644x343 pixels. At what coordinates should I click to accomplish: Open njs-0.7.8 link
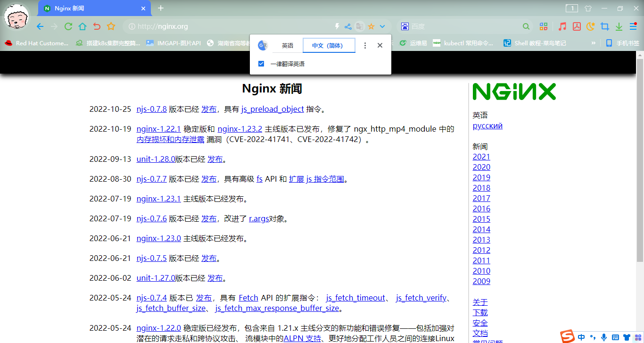click(152, 109)
